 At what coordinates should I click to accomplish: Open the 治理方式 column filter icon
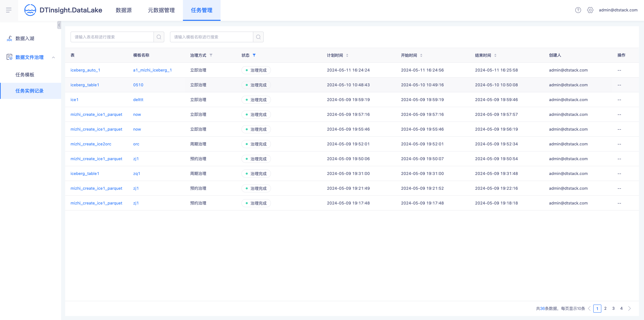point(211,55)
